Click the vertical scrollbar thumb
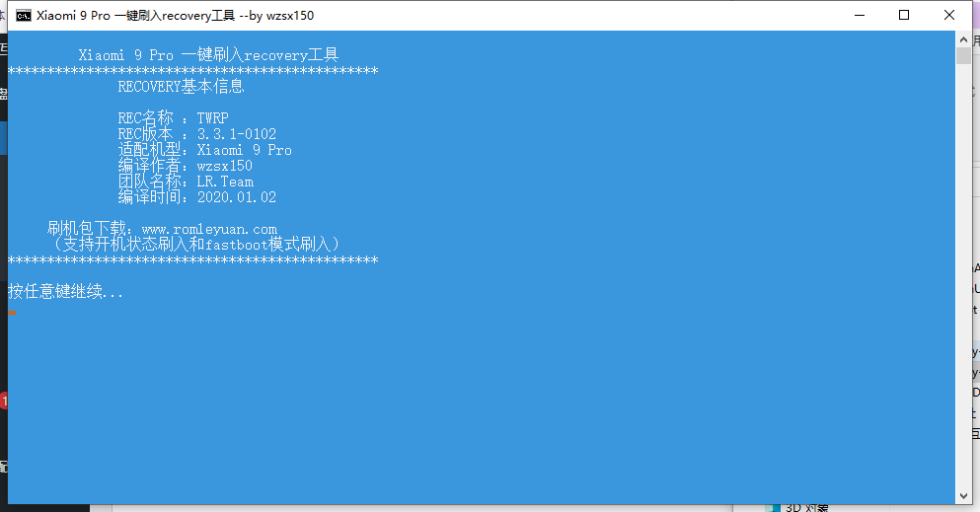The image size is (980, 512). [963, 55]
